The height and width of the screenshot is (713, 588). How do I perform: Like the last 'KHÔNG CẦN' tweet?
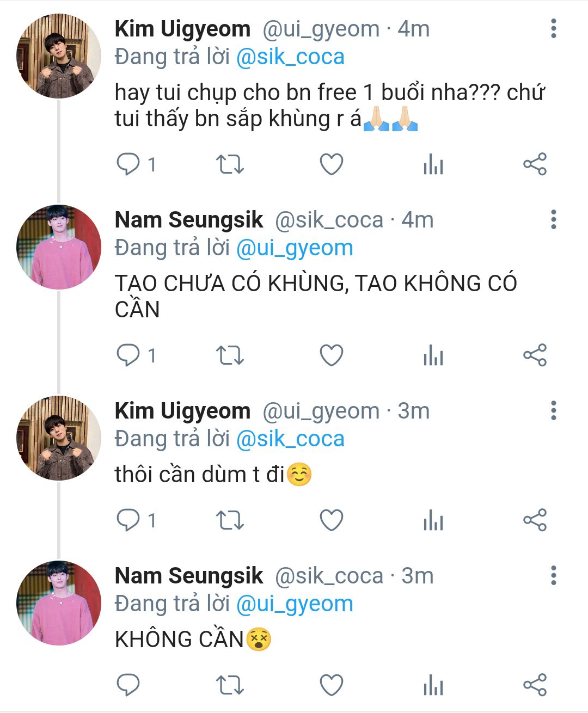tap(331, 685)
